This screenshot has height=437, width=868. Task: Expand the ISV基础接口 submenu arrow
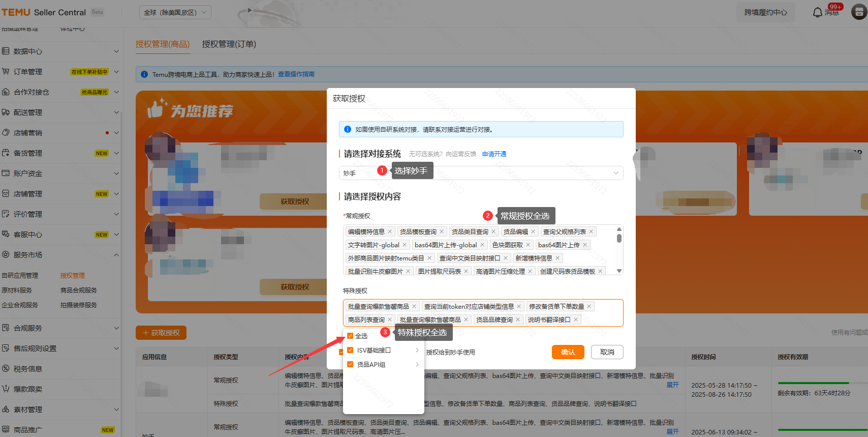pos(417,350)
